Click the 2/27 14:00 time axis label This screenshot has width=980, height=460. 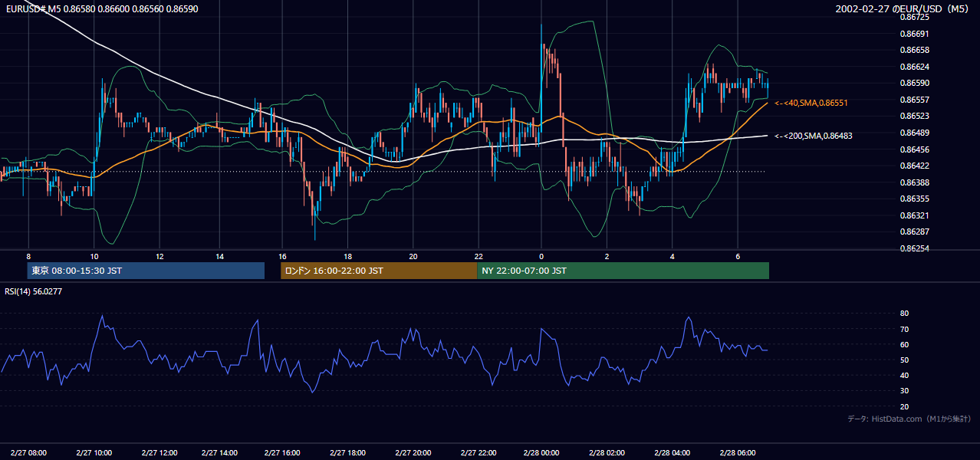pyautogui.click(x=219, y=453)
